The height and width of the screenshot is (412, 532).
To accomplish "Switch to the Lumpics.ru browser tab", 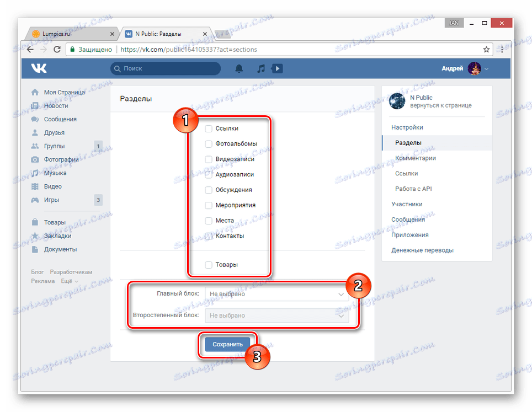I will point(72,34).
